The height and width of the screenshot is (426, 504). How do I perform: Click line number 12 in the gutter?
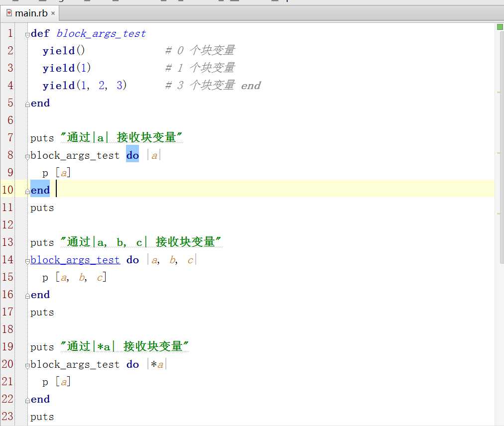(x=7, y=225)
